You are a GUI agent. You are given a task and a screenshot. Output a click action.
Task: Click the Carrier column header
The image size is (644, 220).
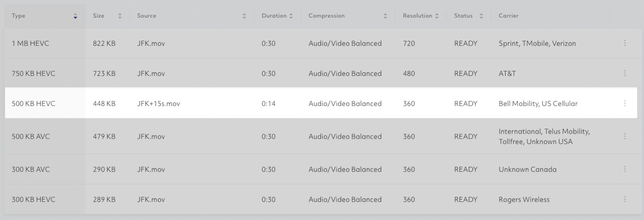508,16
